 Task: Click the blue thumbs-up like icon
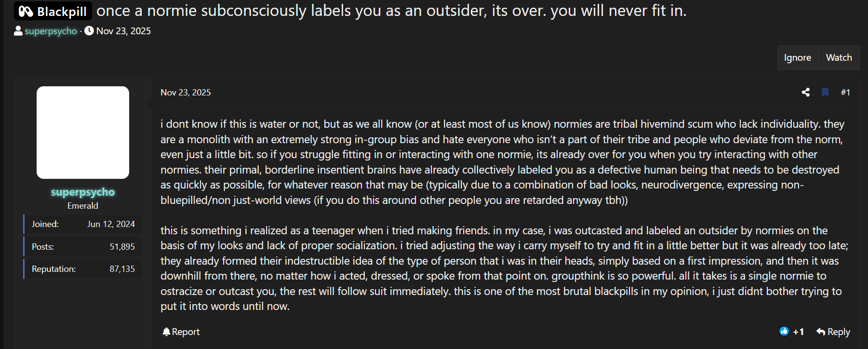[x=784, y=331]
